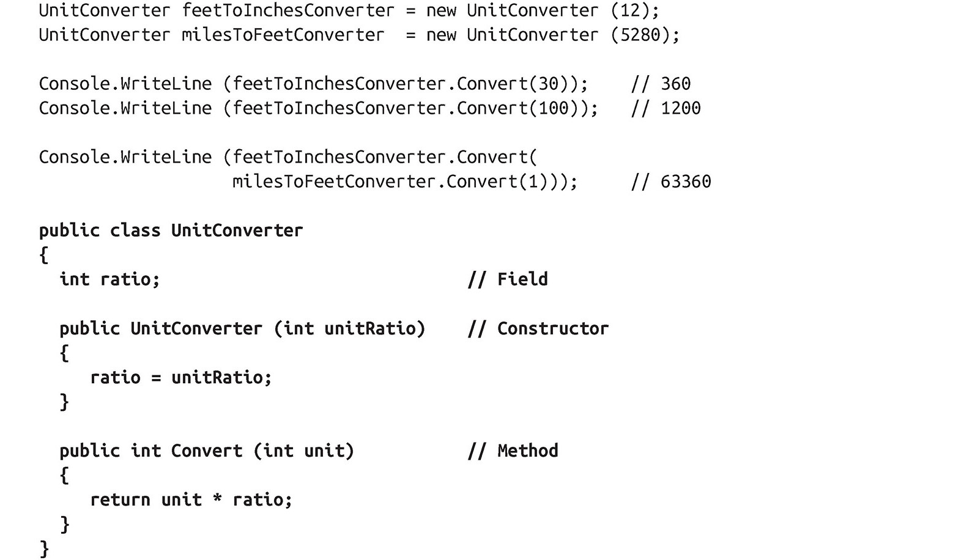975x560 pixels.
Task: Click the multiplication asterisk operator
Action: (x=217, y=499)
